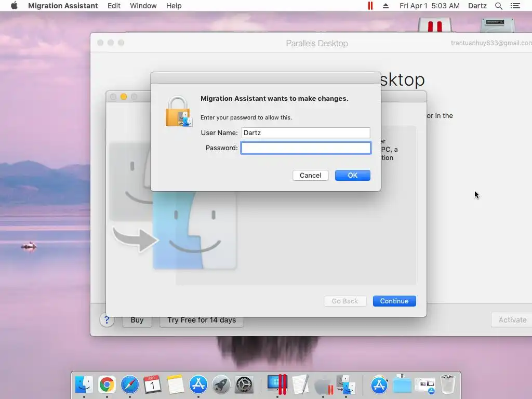The width and height of the screenshot is (532, 399).
Task: Open Calendar from the Dock
Action: 152,385
